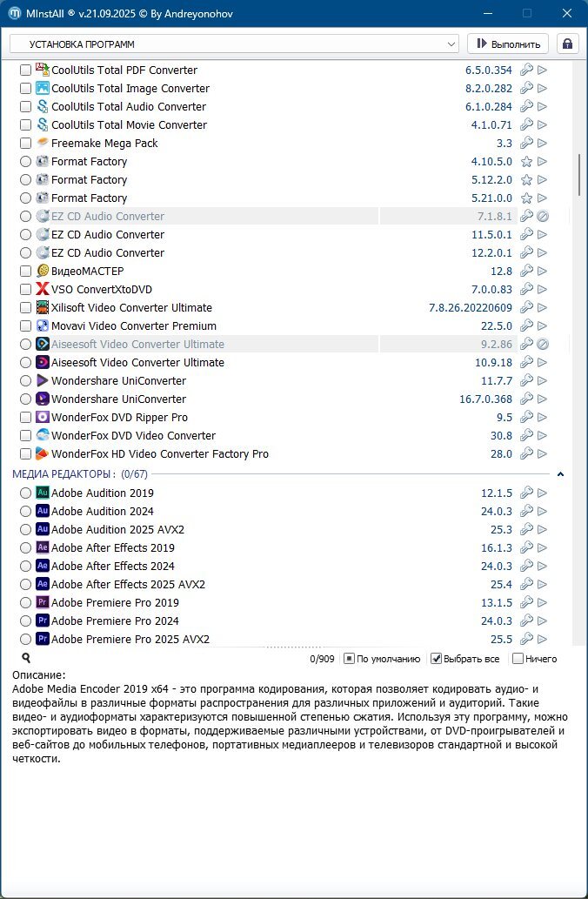Select the WonderFox DVD Ripper Pro entry

coord(119,418)
